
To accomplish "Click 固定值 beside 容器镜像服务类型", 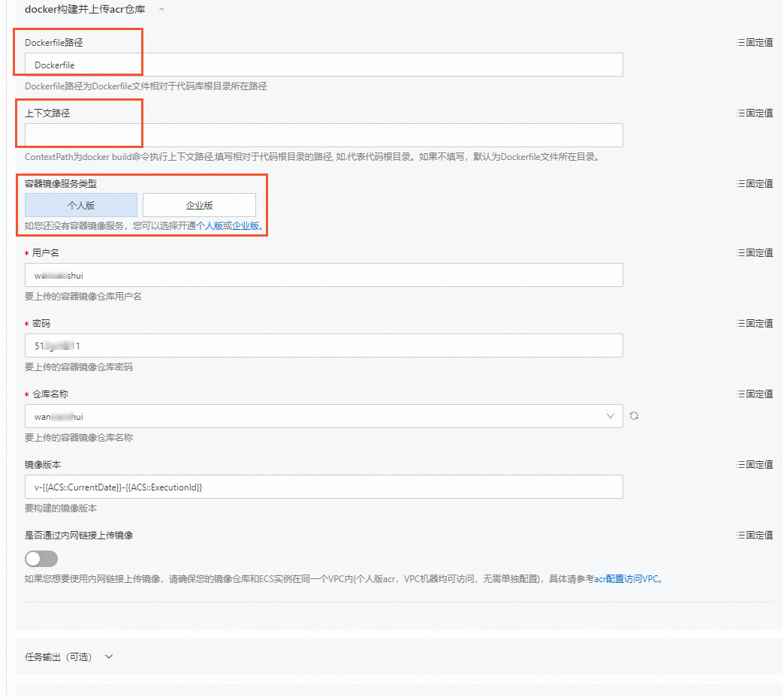I will 755,183.
